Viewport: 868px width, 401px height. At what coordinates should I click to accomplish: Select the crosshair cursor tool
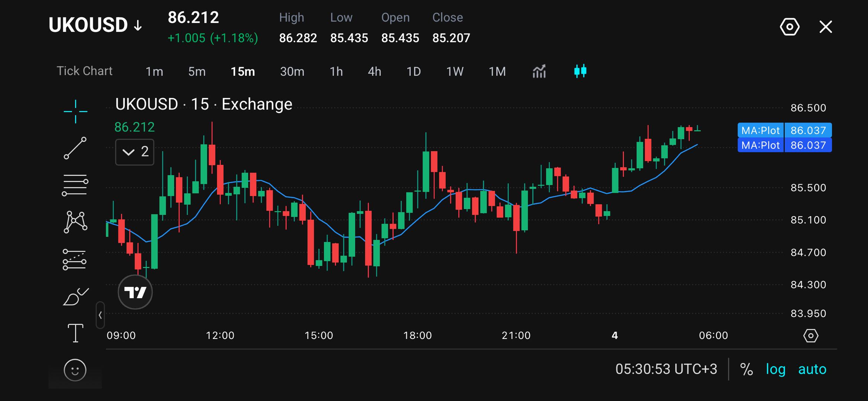[75, 111]
